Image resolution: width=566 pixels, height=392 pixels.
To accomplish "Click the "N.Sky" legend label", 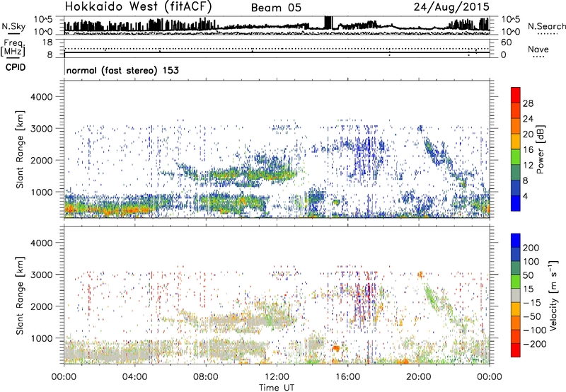I will 13,26.
